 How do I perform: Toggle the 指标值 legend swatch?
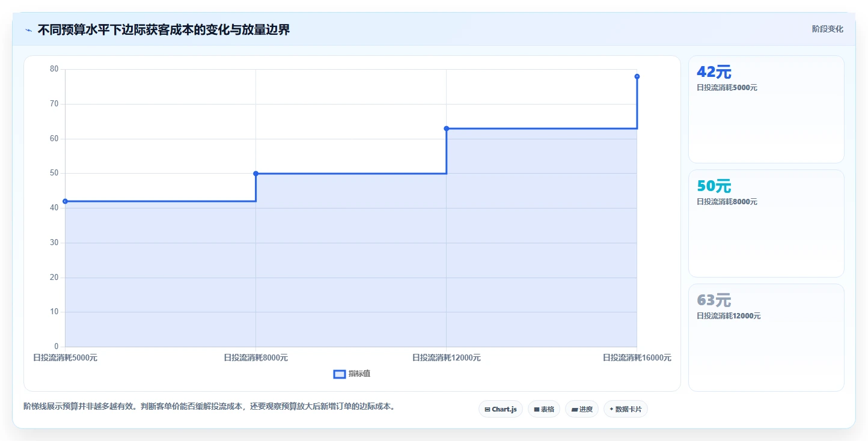tap(339, 374)
